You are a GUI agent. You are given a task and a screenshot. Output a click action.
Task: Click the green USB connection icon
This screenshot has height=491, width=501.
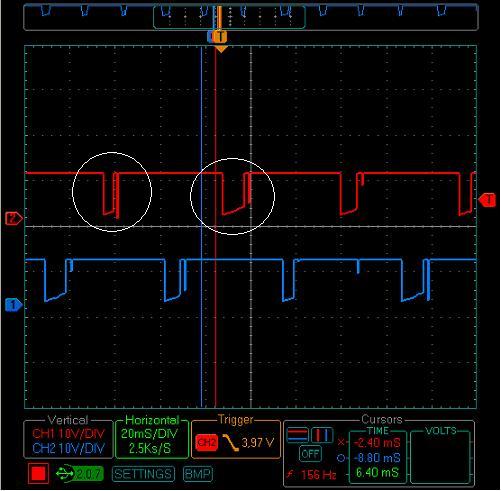[x=65, y=473]
